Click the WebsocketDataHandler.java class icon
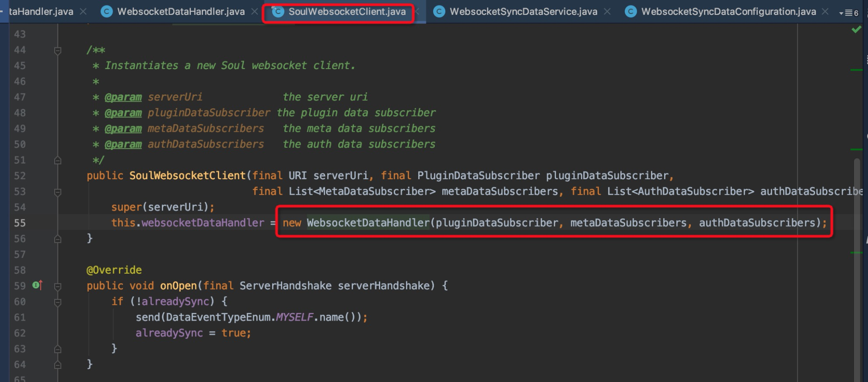868x382 pixels. 107,12
